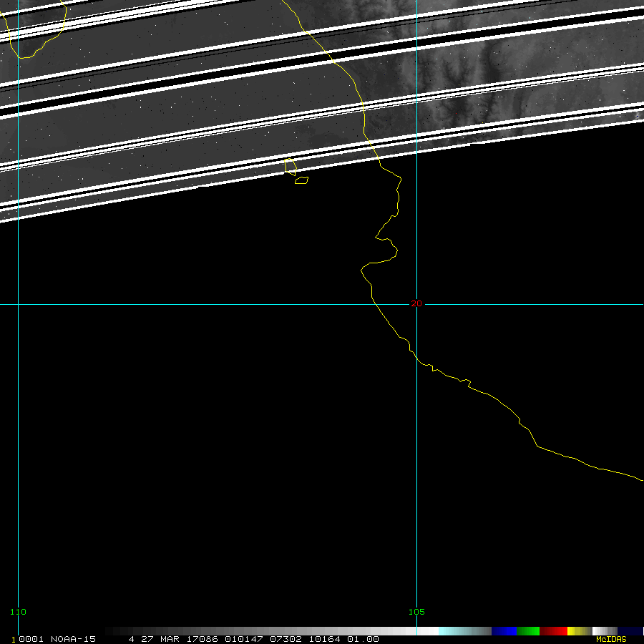Click the red 20 latitude label
Screen dimensions: 644x644
[416, 303]
